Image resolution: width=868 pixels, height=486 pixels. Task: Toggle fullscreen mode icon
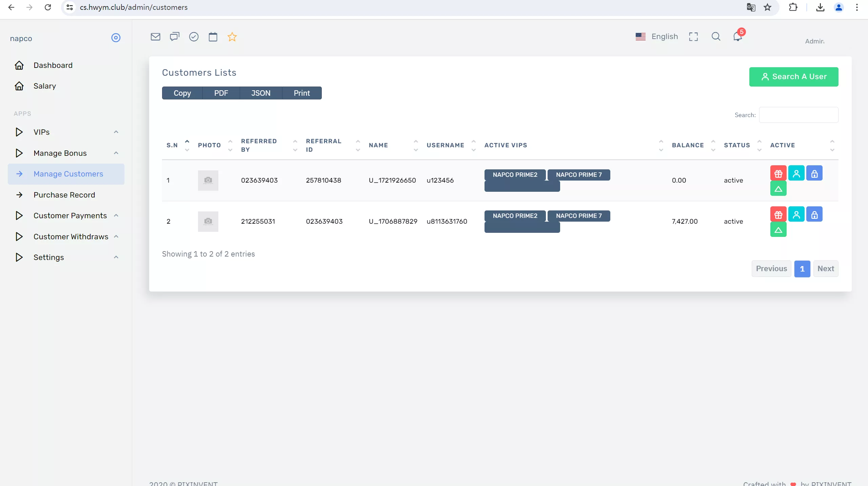(x=693, y=37)
